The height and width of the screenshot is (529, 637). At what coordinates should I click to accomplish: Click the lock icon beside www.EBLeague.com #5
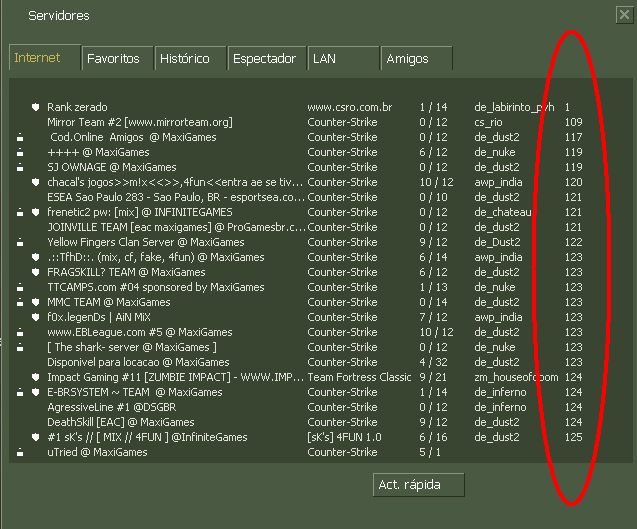[x=20, y=333]
